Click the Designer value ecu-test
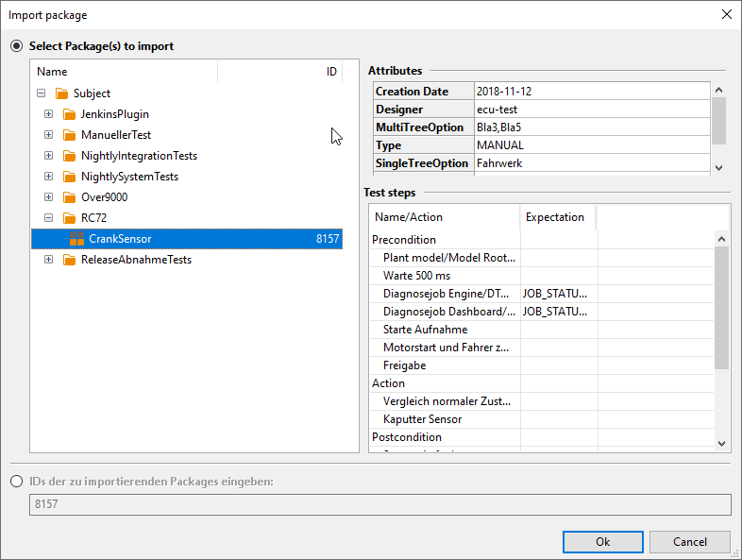 [x=497, y=110]
